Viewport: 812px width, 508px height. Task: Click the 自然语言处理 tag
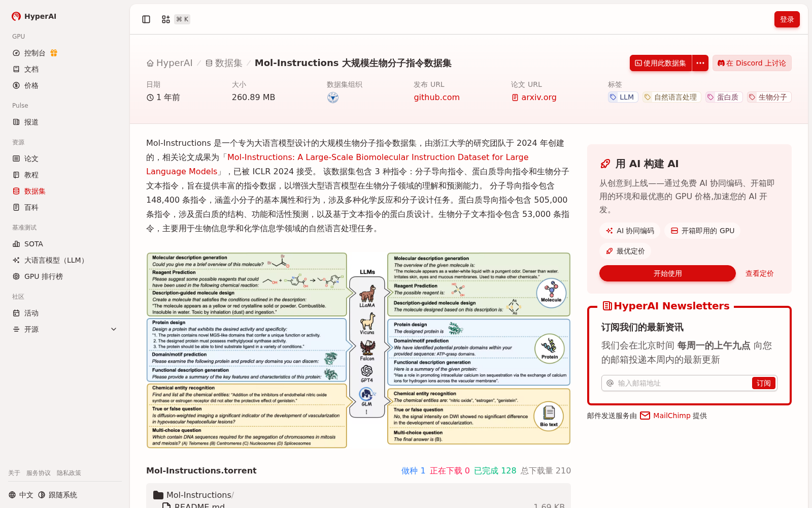pyautogui.click(x=671, y=97)
